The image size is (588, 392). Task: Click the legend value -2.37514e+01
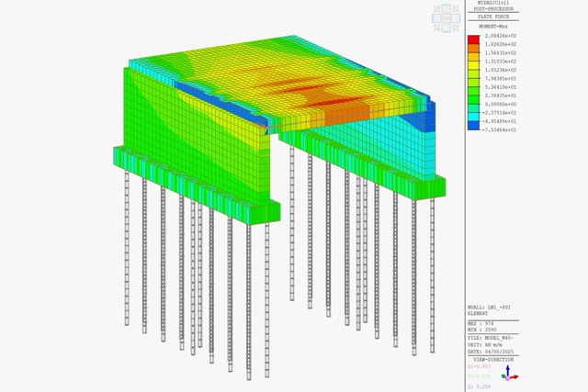click(x=499, y=113)
